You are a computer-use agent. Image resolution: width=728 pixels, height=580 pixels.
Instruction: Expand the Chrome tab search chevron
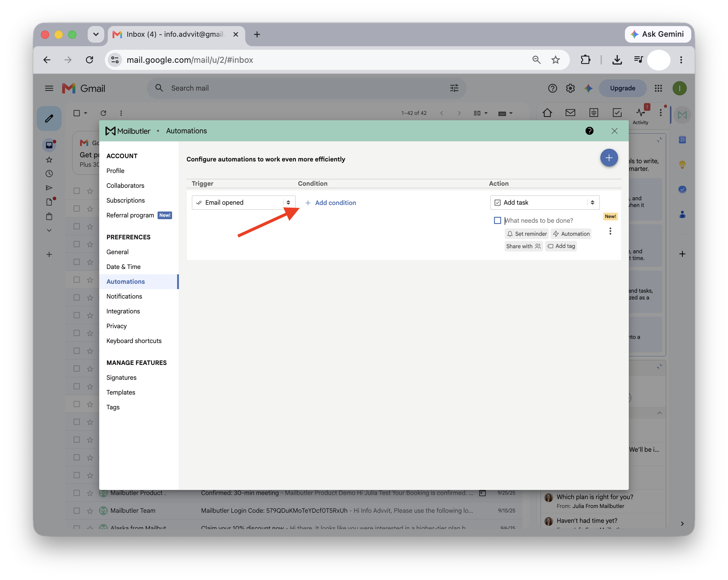pyautogui.click(x=96, y=34)
